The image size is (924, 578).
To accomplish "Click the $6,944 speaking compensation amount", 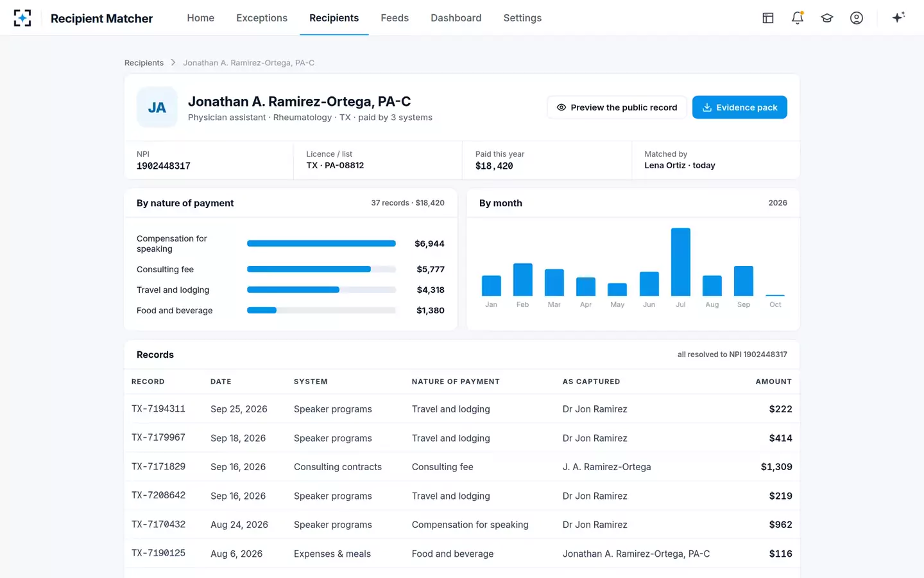I will click(429, 243).
